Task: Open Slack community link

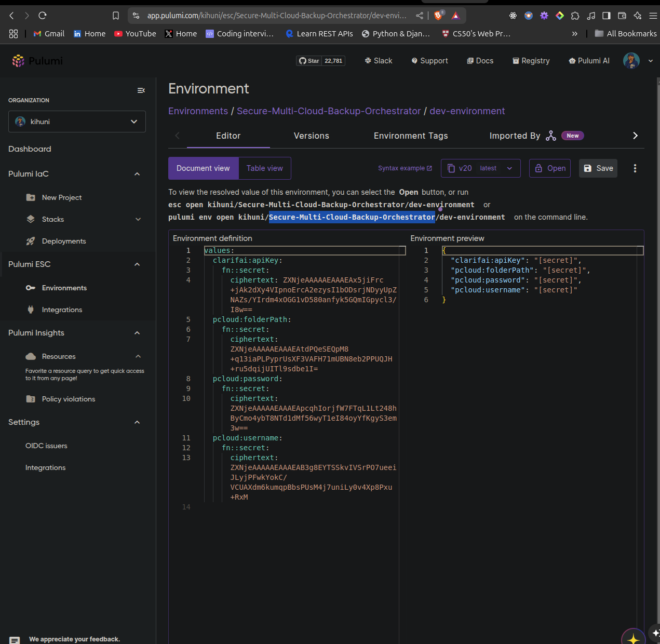Action: point(379,61)
